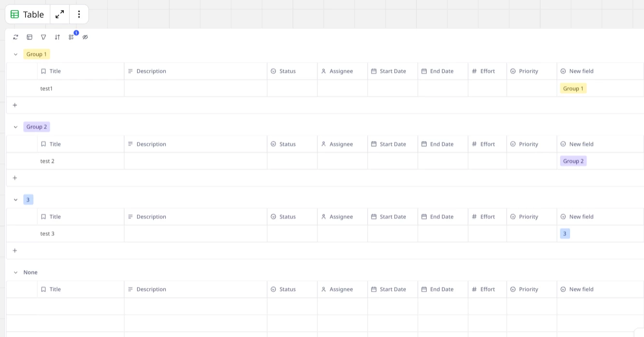Click Description column header in group 3

click(196, 217)
